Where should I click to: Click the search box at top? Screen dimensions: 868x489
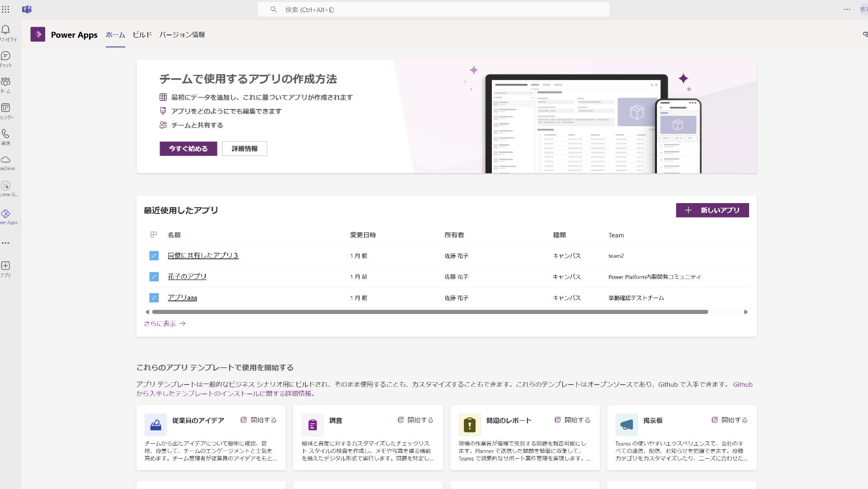433,9
